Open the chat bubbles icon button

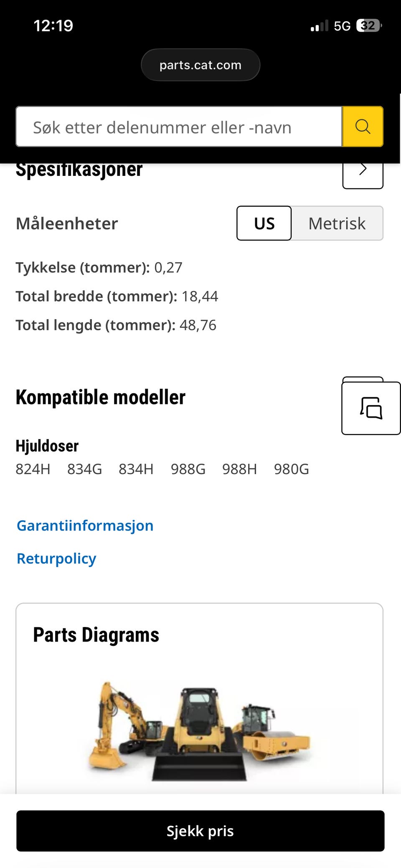tap(371, 408)
